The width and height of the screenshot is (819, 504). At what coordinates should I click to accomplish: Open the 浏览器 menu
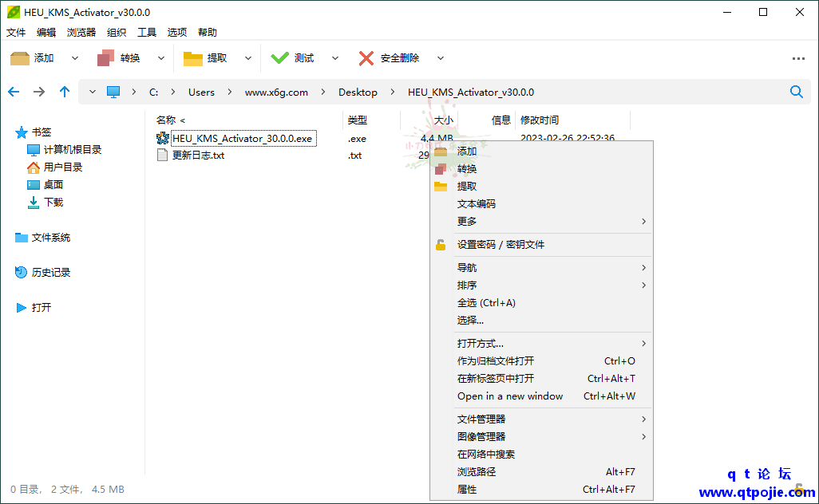[81, 33]
